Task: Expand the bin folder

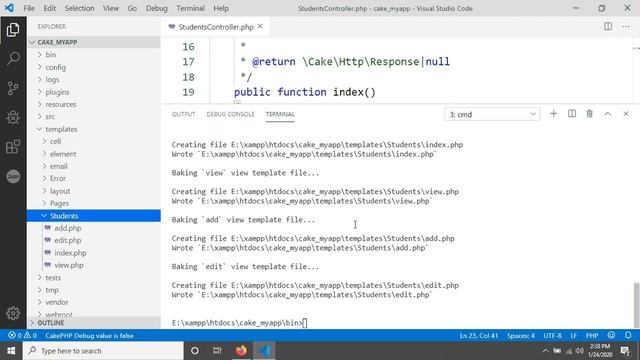Action: click(x=93, y=54)
